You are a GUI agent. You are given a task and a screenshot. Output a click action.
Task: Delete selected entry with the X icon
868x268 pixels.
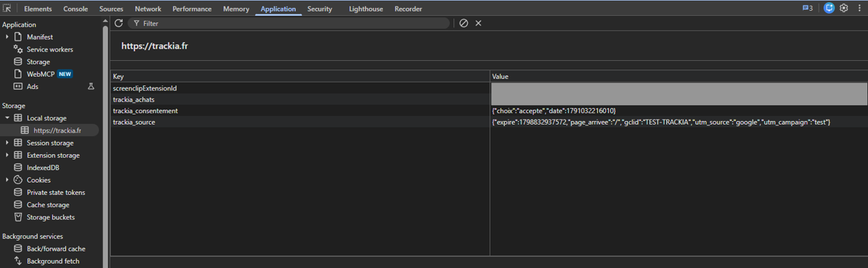[478, 23]
